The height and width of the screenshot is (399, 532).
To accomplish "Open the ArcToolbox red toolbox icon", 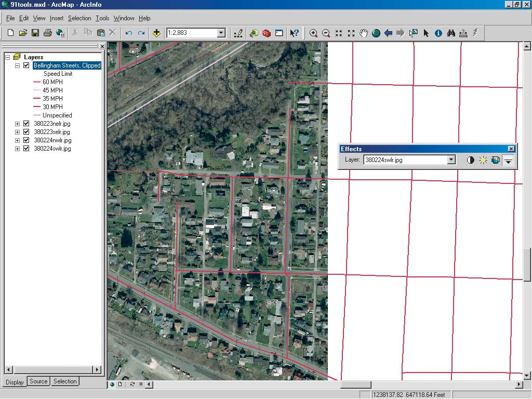I will [x=267, y=33].
